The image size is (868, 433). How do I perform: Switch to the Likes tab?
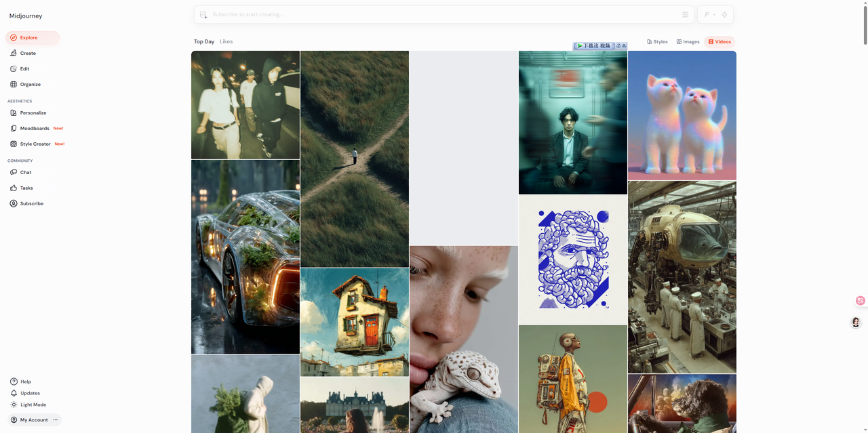[226, 41]
